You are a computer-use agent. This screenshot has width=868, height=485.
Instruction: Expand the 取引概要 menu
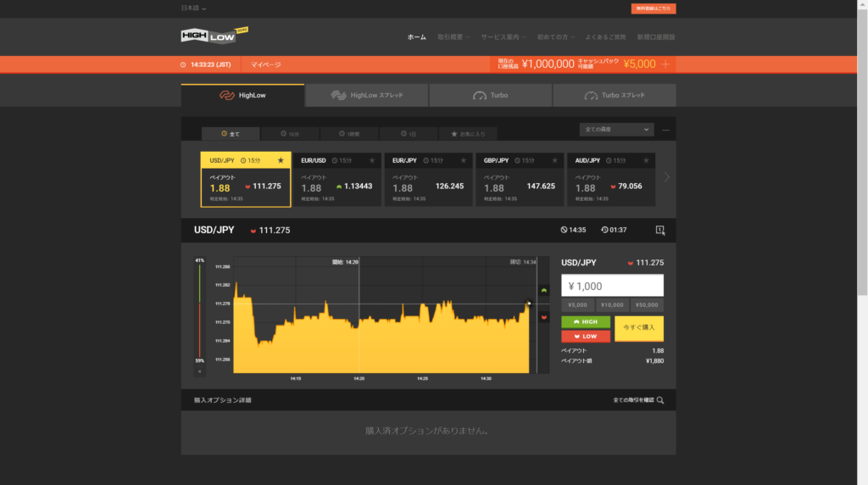tap(453, 37)
